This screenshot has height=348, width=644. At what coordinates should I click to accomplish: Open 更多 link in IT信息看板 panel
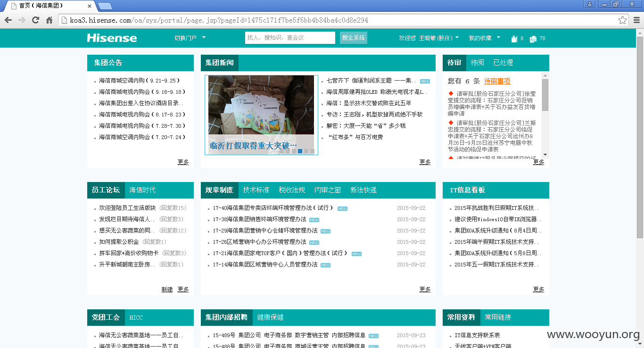[x=539, y=289]
